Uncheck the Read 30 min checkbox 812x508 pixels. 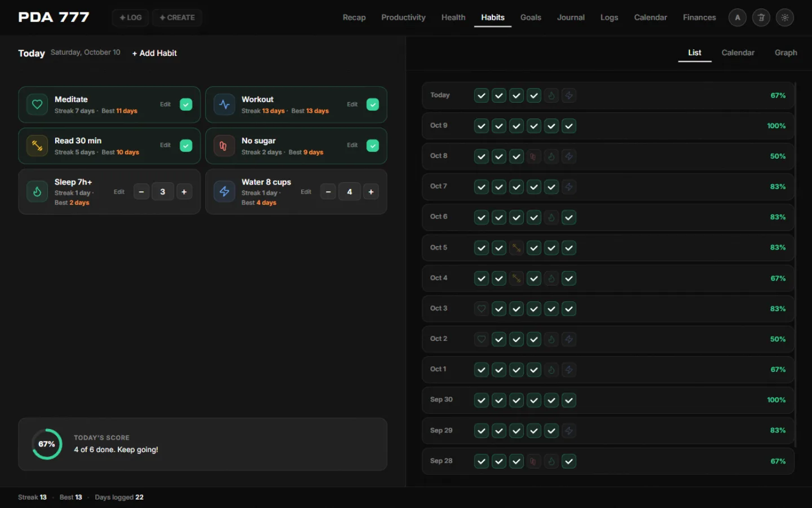pos(186,146)
